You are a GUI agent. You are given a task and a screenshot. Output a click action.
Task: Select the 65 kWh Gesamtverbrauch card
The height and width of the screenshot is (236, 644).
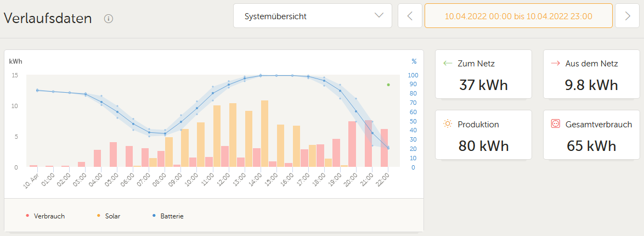point(591,135)
